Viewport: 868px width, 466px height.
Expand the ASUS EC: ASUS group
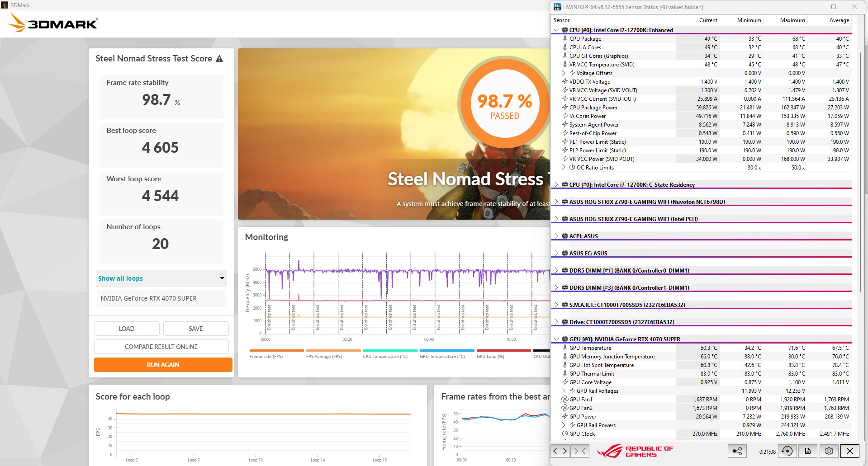coord(556,253)
